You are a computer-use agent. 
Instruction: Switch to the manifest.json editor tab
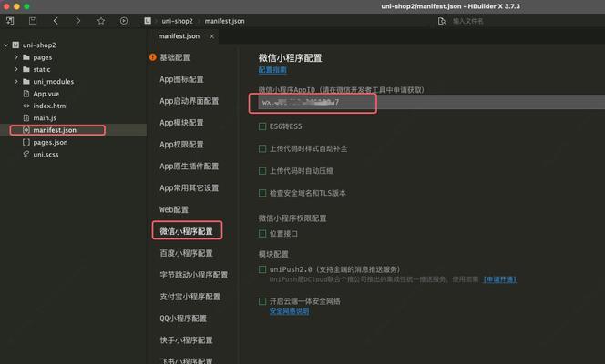(x=179, y=36)
